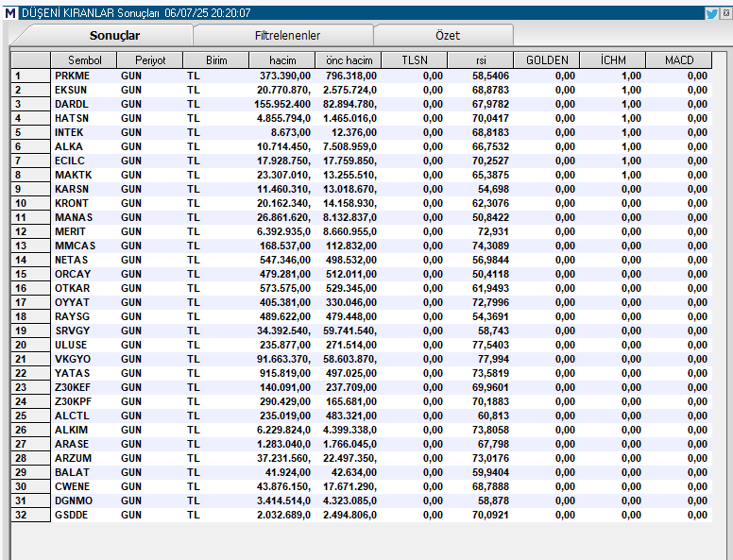Sort by the TLSN column header
The height and width of the screenshot is (560, 733).
tap(415, 60)
